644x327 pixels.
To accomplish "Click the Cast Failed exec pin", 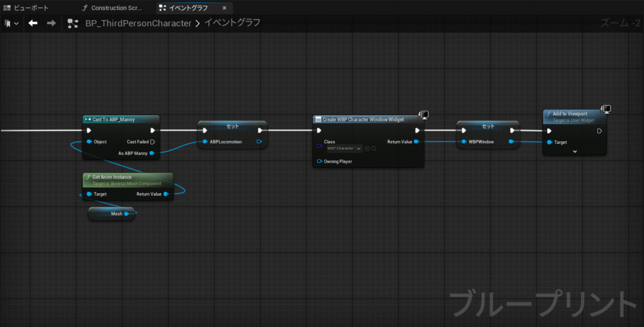I will pyautogui.click(x=152, y=141).
